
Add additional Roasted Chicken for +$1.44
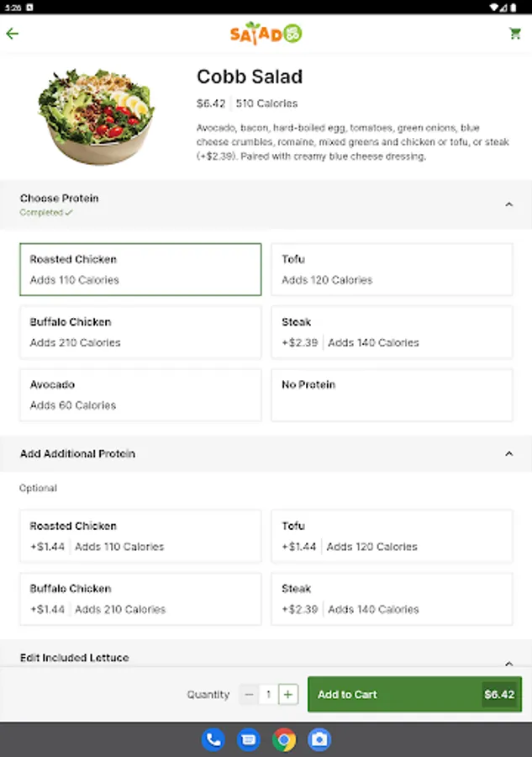coord(140,536)
